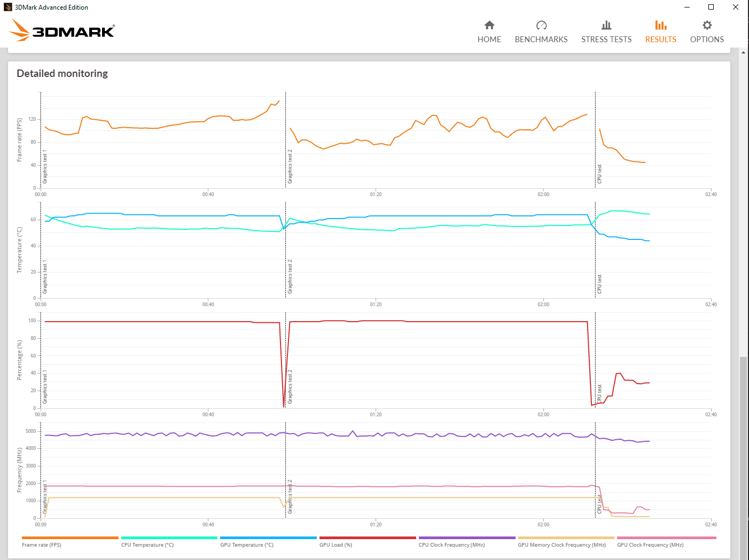Click the Options gear icon
749x560 pixels.
coord(707,25)
